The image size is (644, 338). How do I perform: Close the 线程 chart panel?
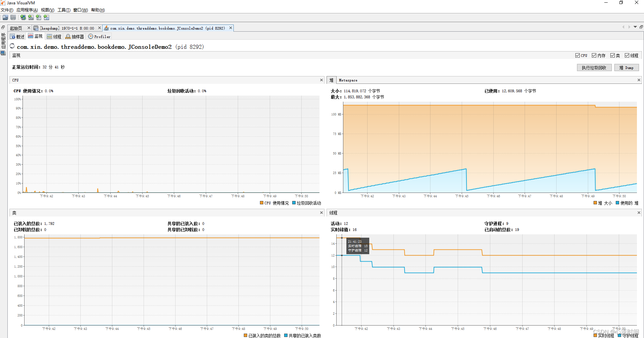[639, 213]
